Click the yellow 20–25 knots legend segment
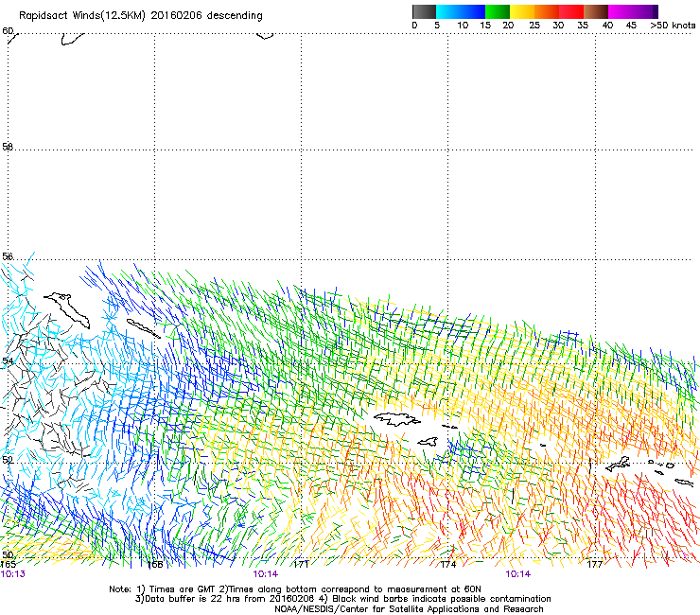This screenshot has height=615, width=700. (x=522, y=11)
